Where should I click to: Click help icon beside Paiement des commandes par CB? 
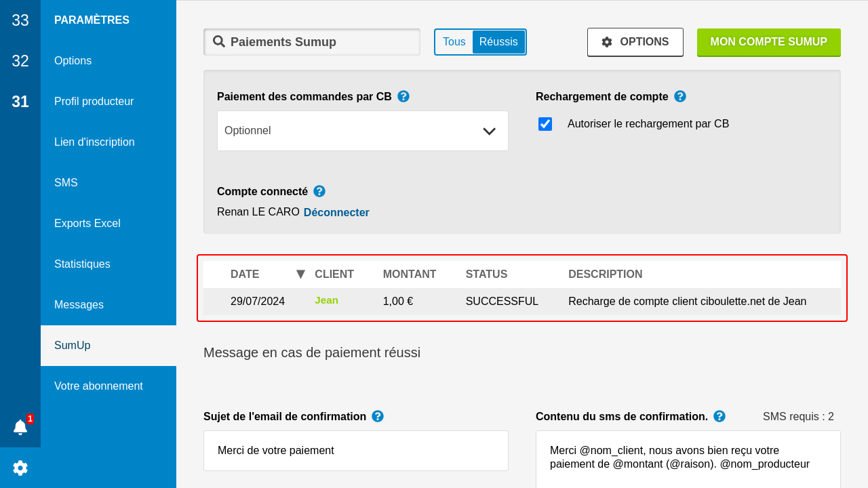click(403, 96)
